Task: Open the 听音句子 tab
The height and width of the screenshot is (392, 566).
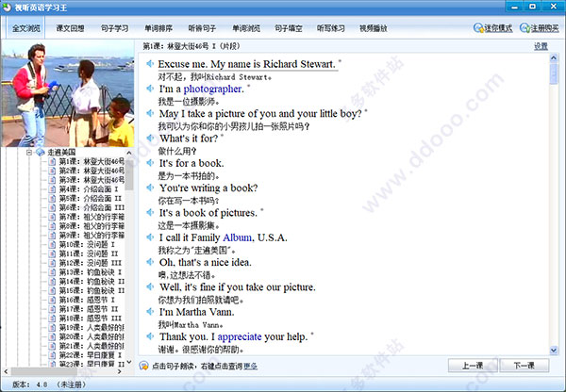Action: (x=202, y=28)
